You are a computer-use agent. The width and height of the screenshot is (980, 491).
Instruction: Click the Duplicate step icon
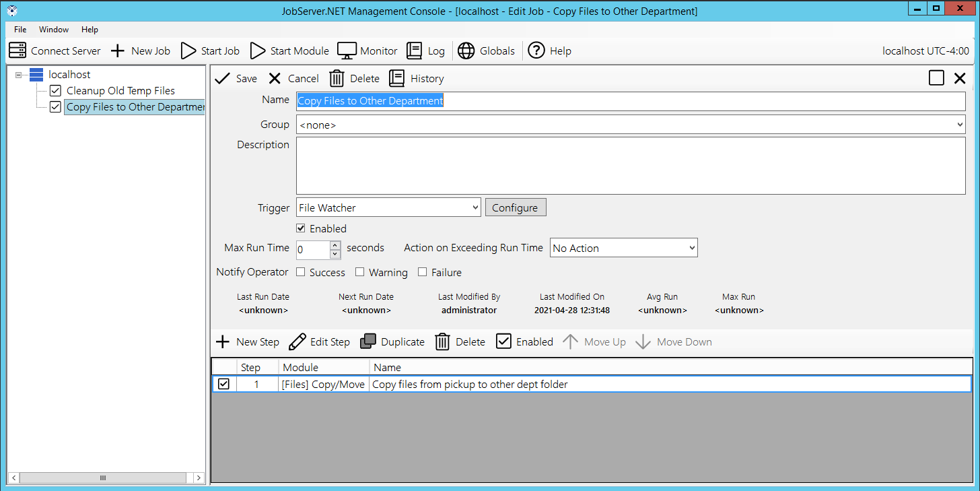pos(368,341)
